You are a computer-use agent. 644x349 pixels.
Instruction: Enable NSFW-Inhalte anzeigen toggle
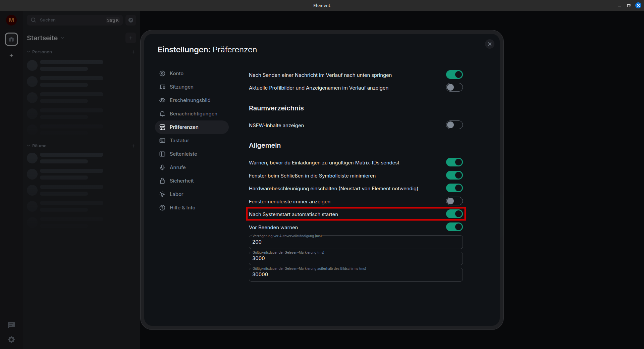(454, 125)
